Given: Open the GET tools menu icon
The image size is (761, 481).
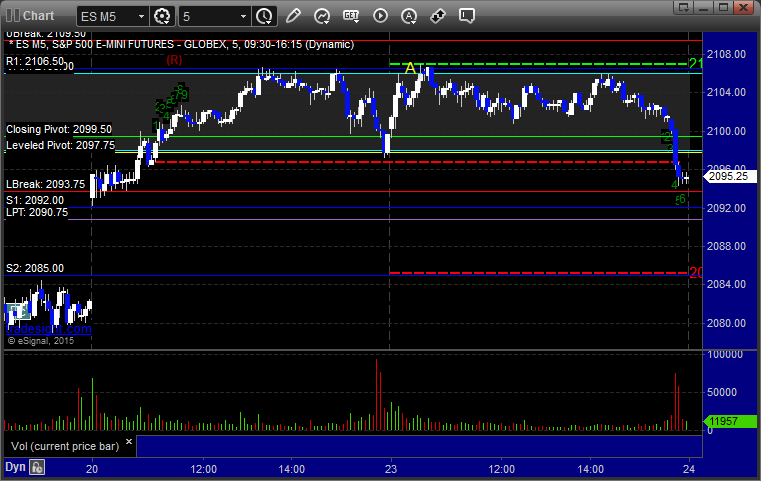Looking at the screenshot, I should pos(351,16).
